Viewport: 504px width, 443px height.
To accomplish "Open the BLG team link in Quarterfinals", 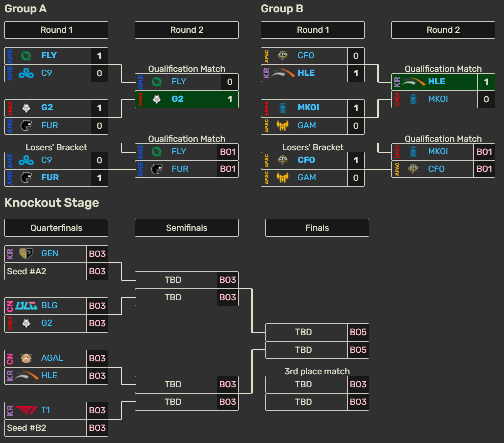I will pos(49,305).
